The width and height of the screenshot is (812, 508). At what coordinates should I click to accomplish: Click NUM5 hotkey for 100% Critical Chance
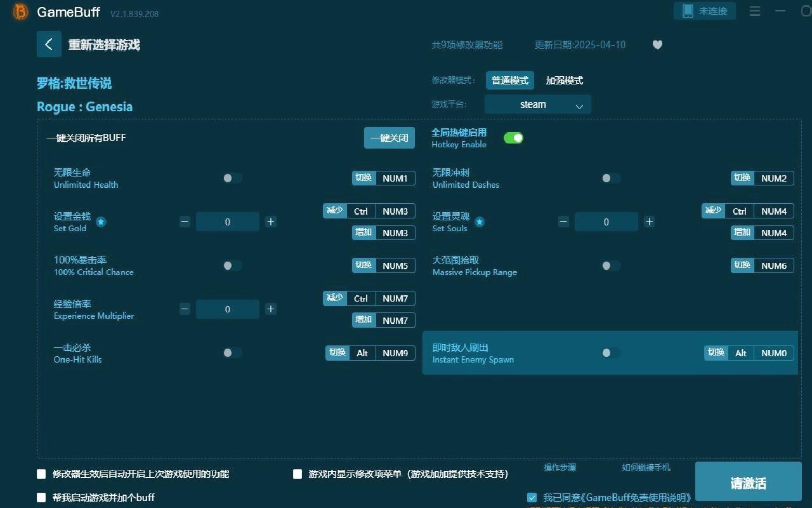(x=384, y=265)
